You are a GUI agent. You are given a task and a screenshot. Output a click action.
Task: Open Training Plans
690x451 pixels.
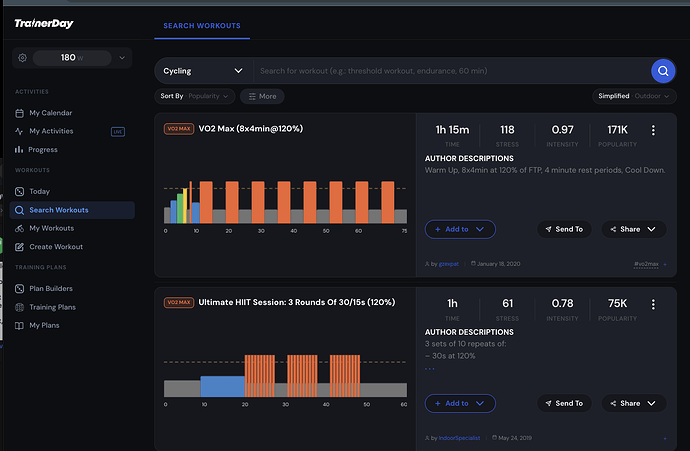[52, 307]
